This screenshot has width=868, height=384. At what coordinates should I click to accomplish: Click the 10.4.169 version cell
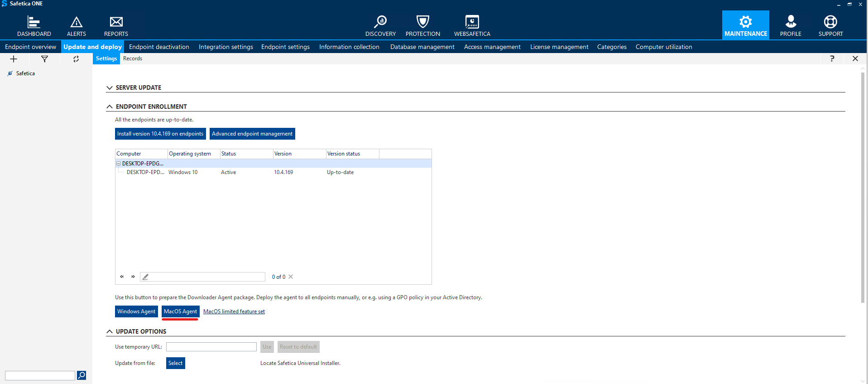coord(283,172)
